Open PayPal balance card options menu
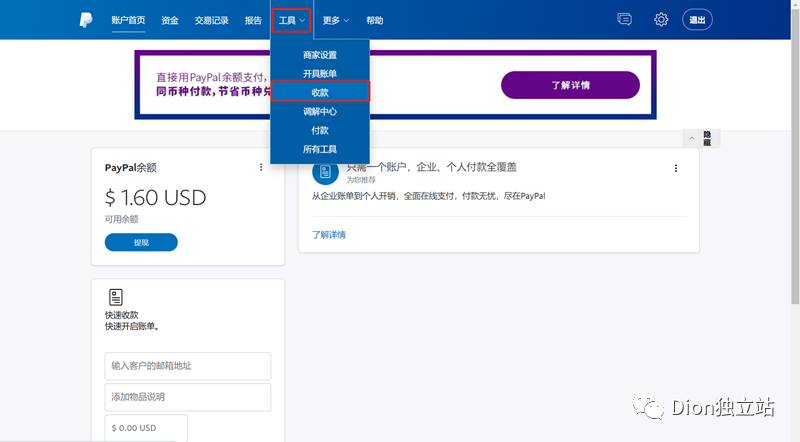The height and width of the screenshot is (442, 800). point(261,167)
